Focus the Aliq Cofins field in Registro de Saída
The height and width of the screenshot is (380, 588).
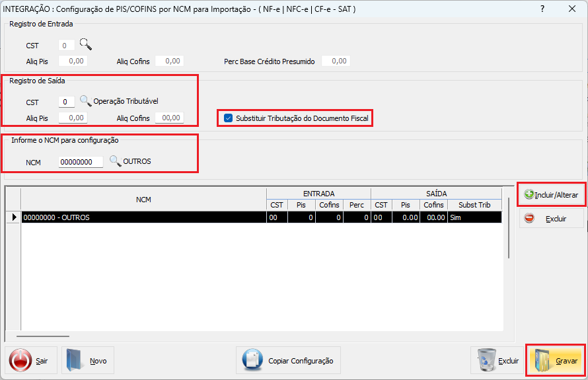click(x=170, y=118)
